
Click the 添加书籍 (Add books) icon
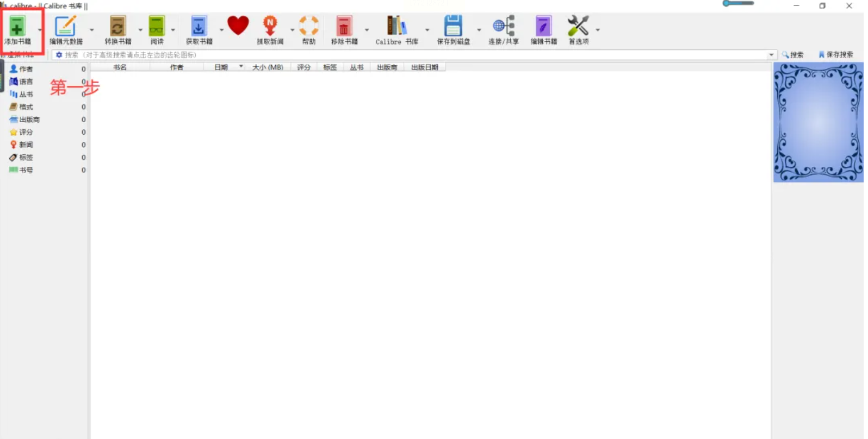[17, 26]
